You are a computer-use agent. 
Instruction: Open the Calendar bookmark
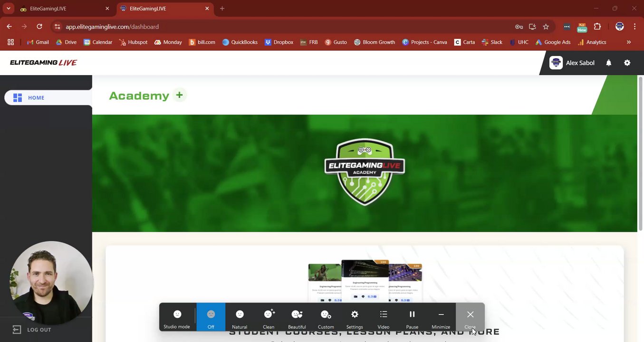coord(98,42)
